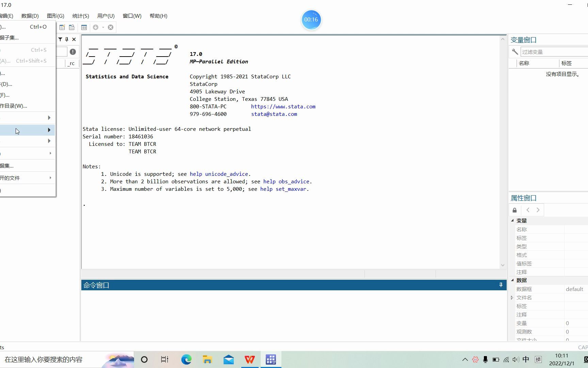The height and width of the screenshot is (368, 588).
Task: Open the help obs_advice link
Action: point(286,182)
